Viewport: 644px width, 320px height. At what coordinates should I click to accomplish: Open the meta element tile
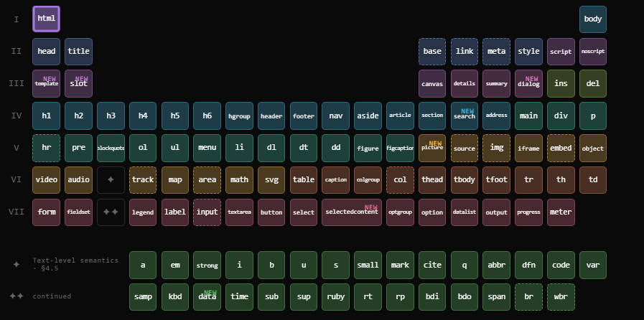pos(497,52)
